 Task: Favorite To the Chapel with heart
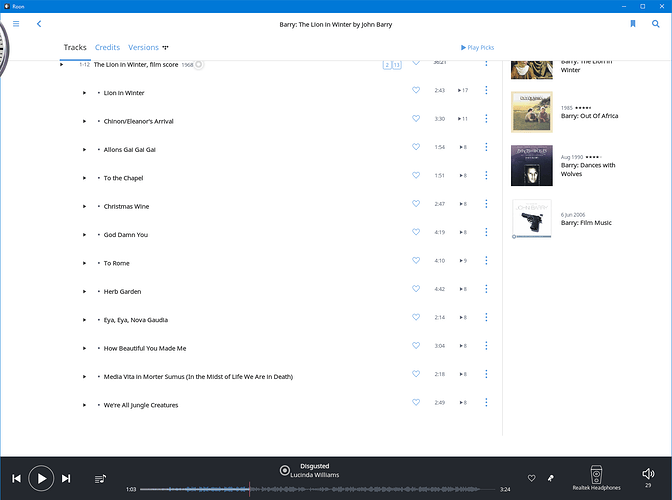[x=416, y=175]
